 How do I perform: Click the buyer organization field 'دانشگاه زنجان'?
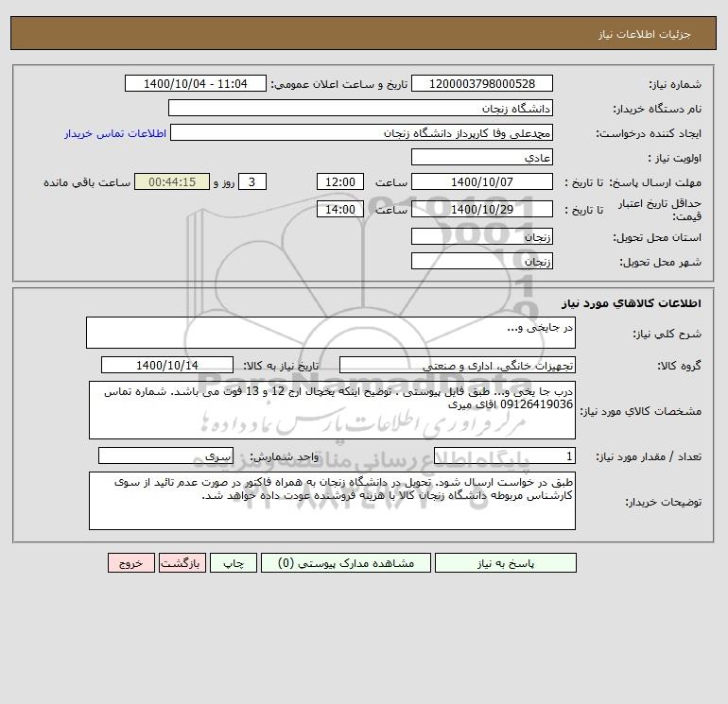tap(360, 108)
